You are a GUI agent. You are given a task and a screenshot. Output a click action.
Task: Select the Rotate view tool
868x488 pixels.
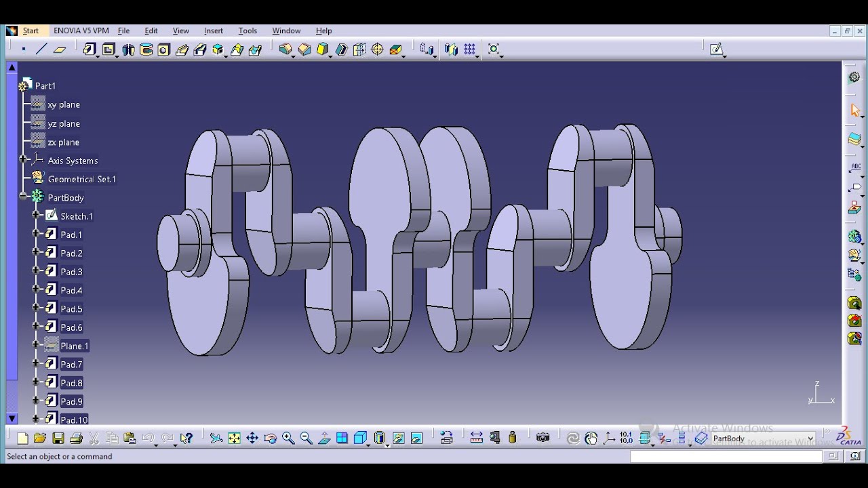[270, 439]
